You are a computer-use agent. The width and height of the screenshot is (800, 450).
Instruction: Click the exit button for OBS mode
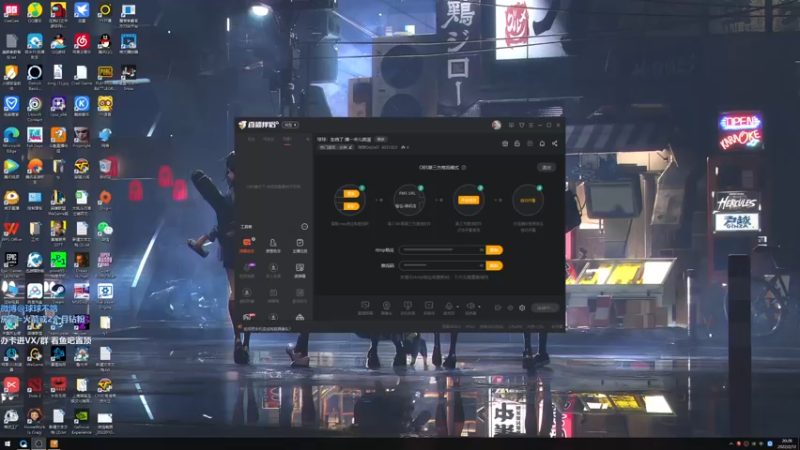546,167
